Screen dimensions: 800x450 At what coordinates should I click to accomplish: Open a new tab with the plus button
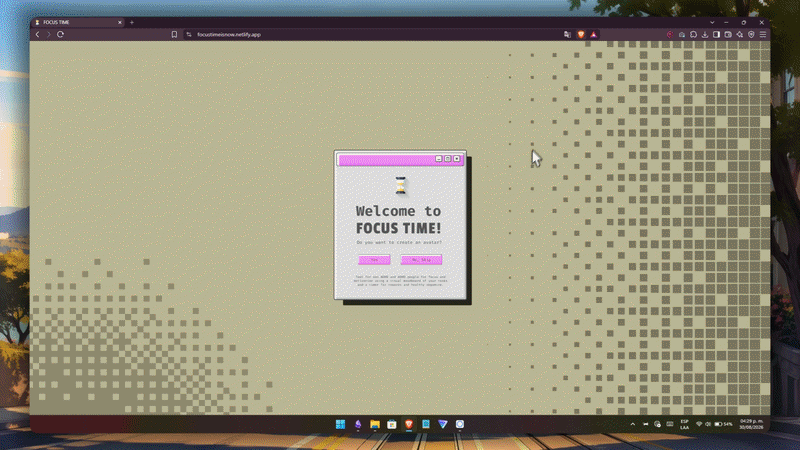click(x=132, y=22)
